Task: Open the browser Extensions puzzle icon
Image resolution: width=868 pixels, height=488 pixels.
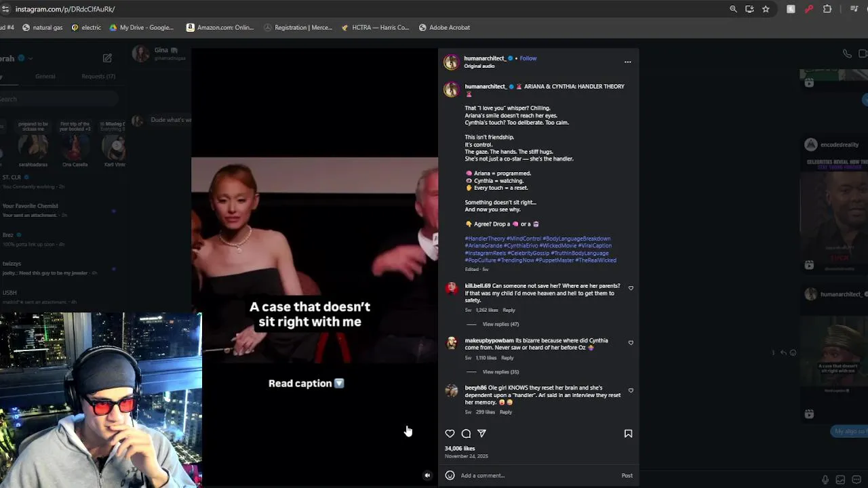Action: 827,9
